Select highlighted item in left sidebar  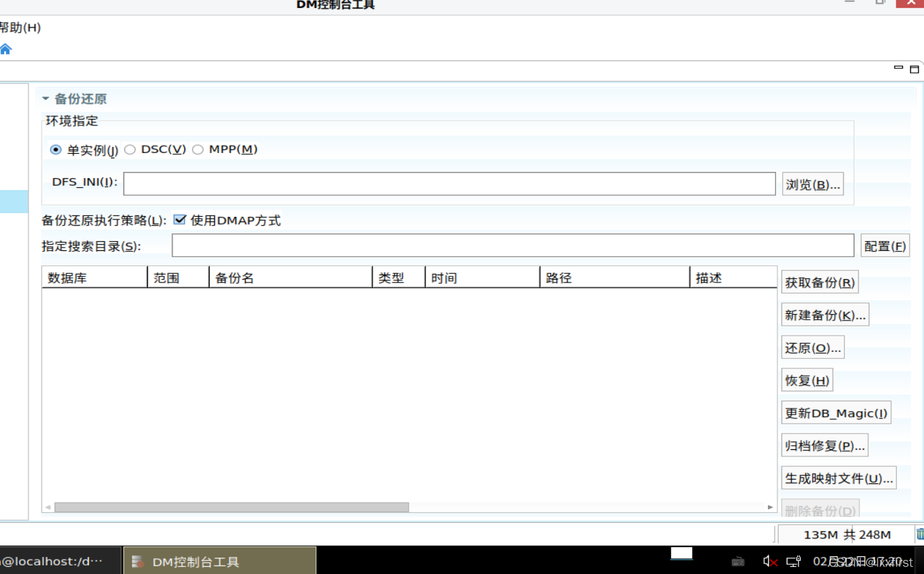[14, 202]
